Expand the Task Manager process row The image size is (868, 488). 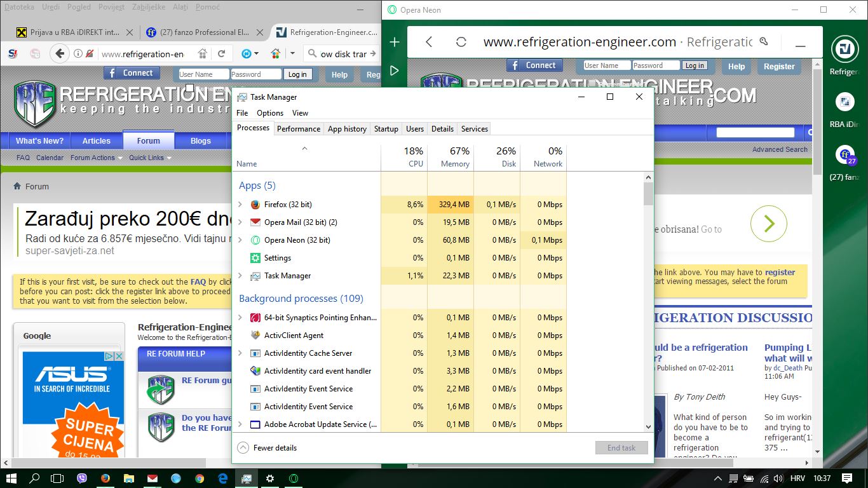coord(240,276)
